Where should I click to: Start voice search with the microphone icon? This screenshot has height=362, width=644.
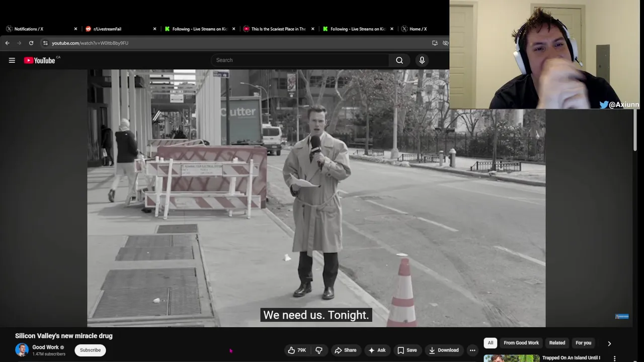click(x=422, y=60)
